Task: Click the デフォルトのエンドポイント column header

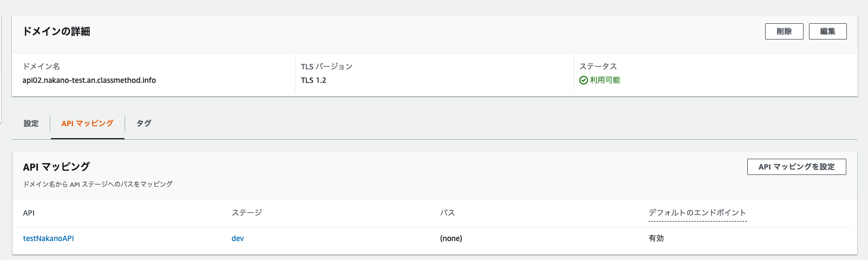Action: coord(697,213)
